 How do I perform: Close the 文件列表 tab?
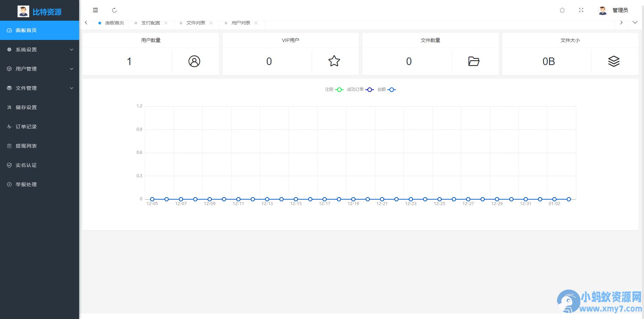(211, 23)
